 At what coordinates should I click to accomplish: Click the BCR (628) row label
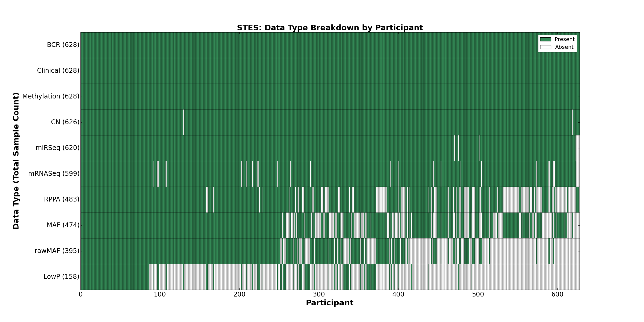(63, 45)
